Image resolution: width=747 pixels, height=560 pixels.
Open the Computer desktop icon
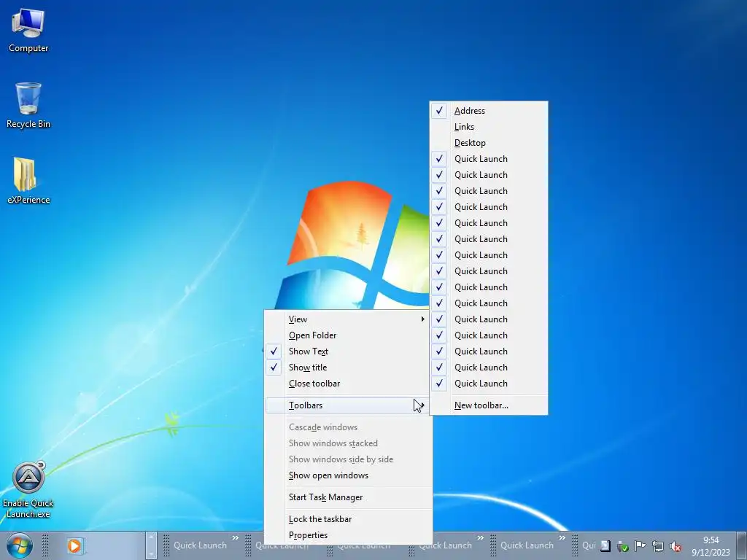pyautogui.click(x=28, y=30)
